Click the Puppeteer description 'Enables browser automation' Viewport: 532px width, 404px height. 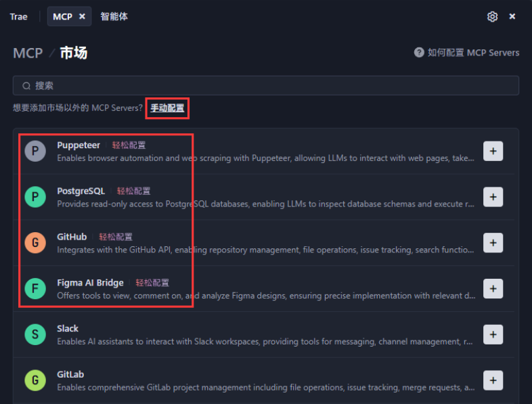pyautogui.click(x=265, y=158)
